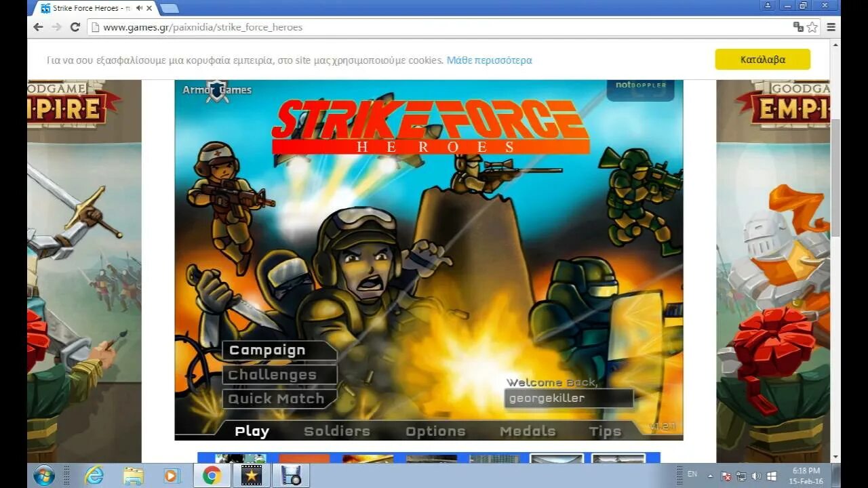The image size is (868, 488).
Task: Click the Windows 10 upgrade tray icon
Action: point(772,476)
